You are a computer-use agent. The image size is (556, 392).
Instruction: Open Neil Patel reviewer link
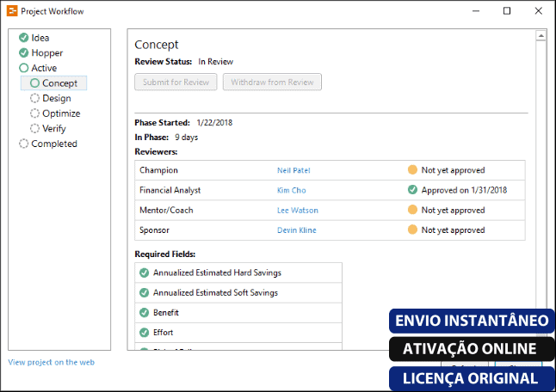click(293, 170)
